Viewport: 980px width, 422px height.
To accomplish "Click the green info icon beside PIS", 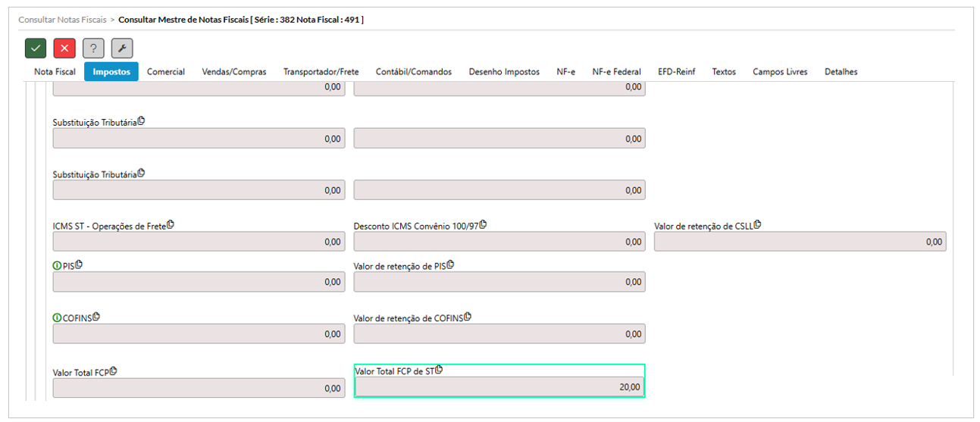I will tap(57, 266).
